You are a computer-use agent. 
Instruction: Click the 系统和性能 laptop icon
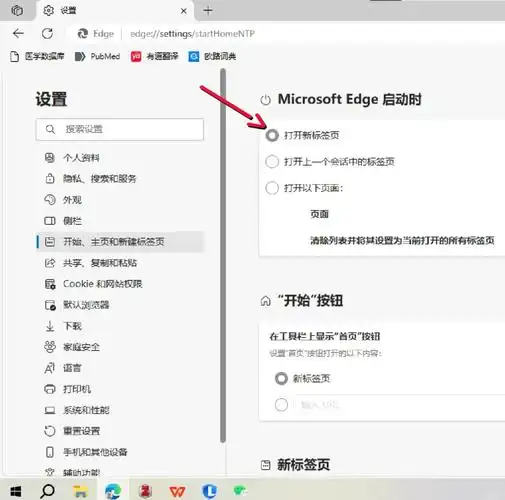50,410
